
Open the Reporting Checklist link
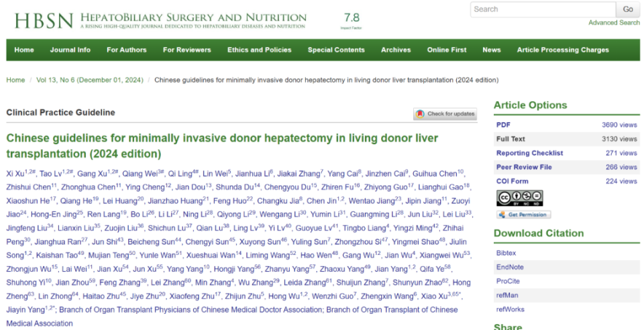click(529, 153)
